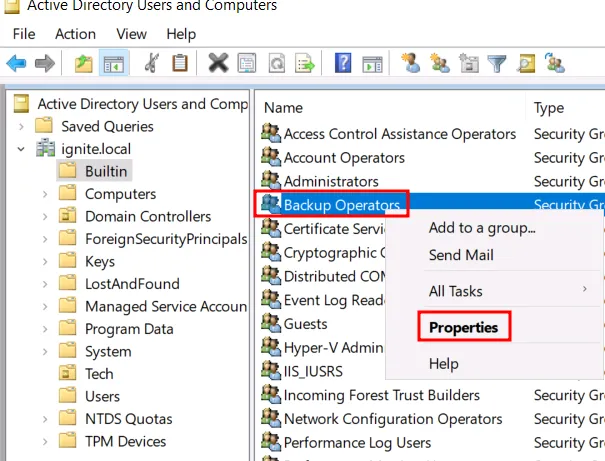Collapse the ignite.local domain node

20,149
